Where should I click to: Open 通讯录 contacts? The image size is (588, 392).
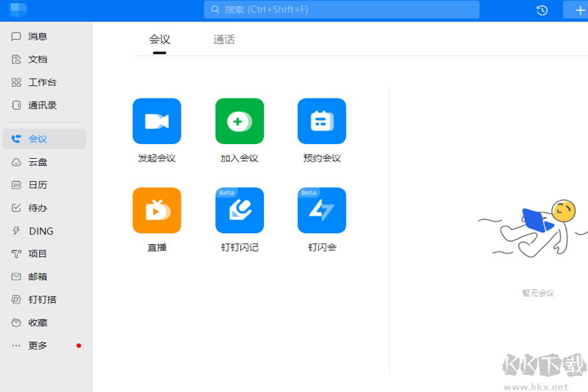44,105
